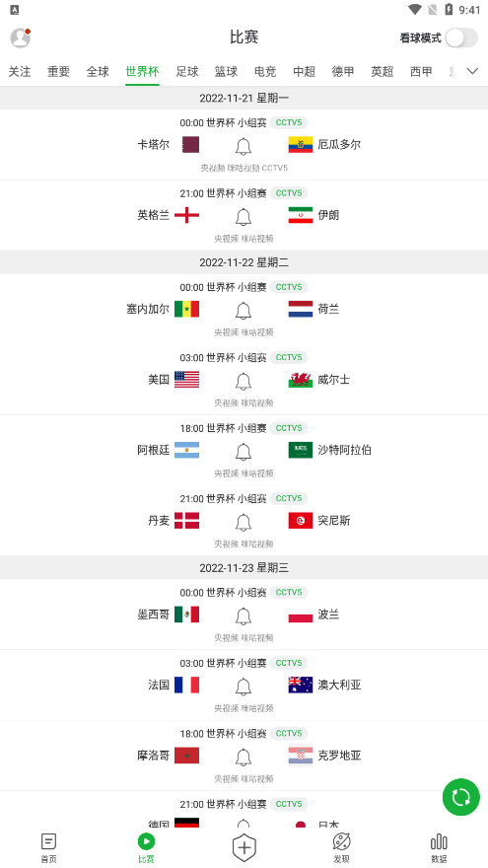Open the 墨西哥 vs 波兰 match row
The width and height of the screenshot is (488, 868).
pos(244,615)
